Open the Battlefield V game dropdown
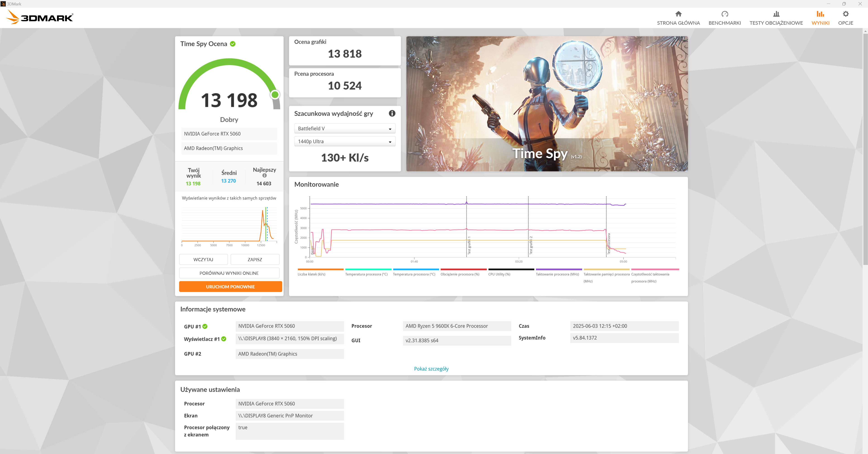Screen dimensions: 868x454 coord(344,129)
